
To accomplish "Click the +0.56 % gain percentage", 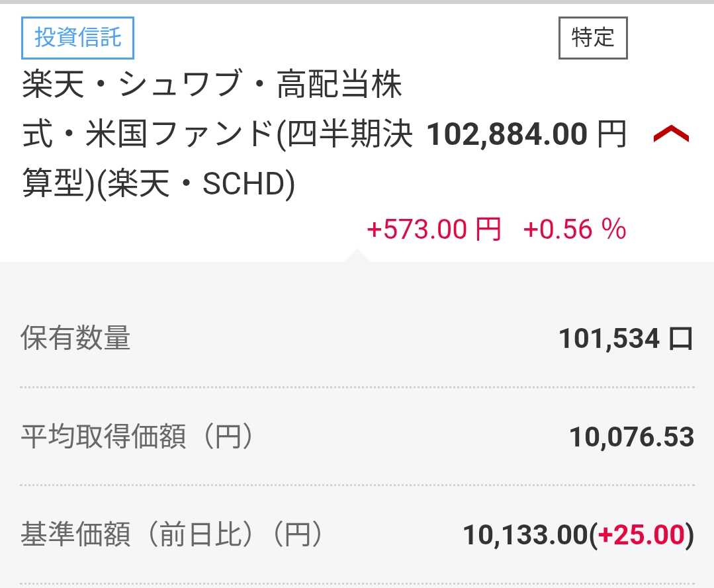I will pos(574,230).
